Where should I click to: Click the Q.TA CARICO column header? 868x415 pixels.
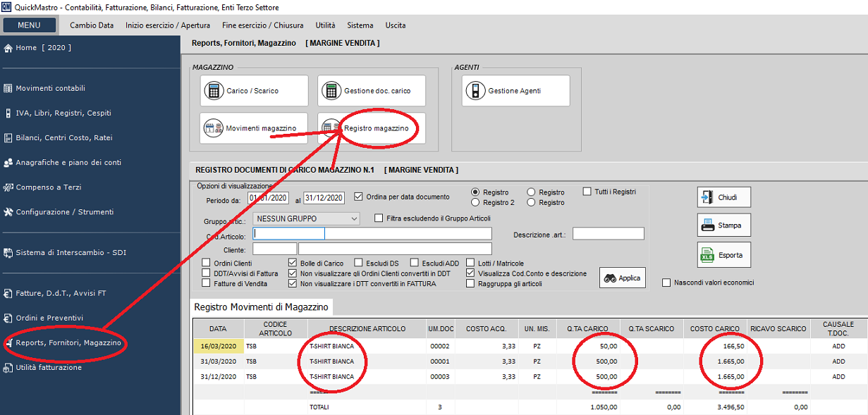click(588, 328)
